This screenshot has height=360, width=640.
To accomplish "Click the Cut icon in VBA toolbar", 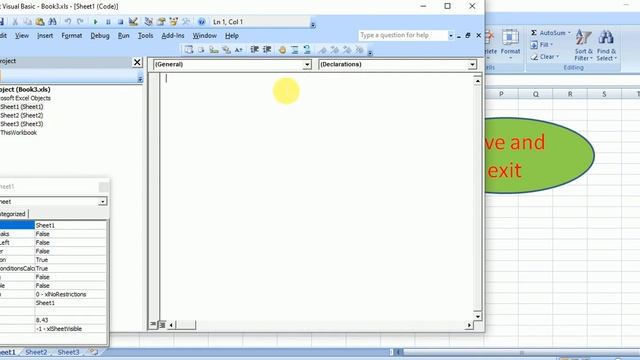I will [x=15, y=22].
